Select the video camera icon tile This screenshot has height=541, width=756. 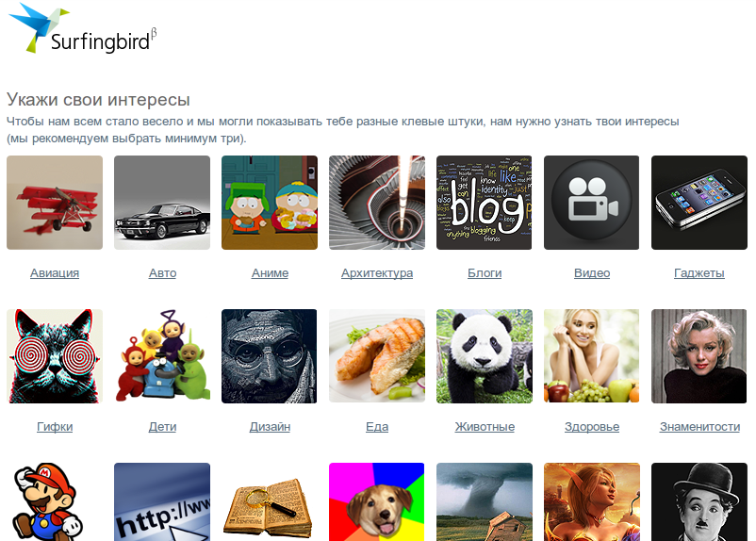[x=592, y=203]
